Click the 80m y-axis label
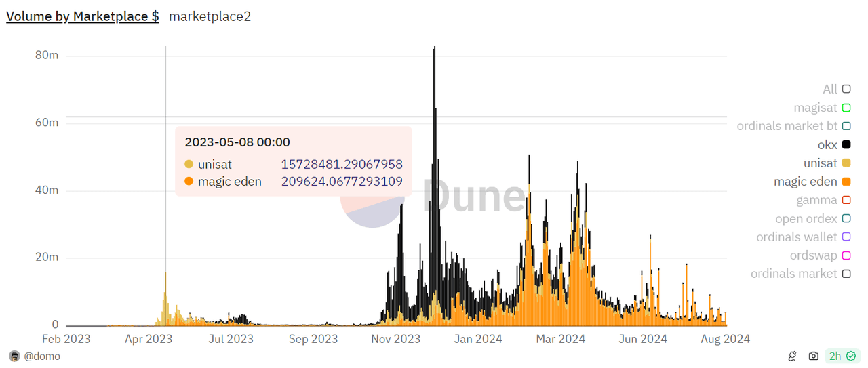Screen dimensions: 868x368 [x=47, y=55]
